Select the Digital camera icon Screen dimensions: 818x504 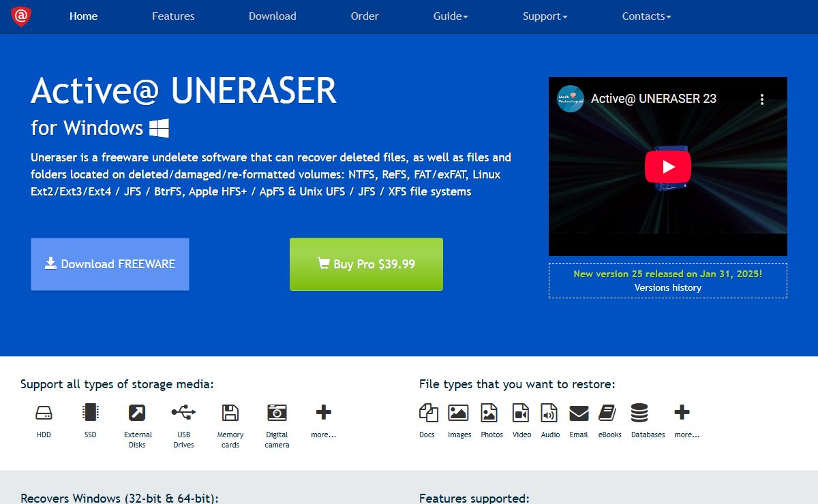coord(277,412)
